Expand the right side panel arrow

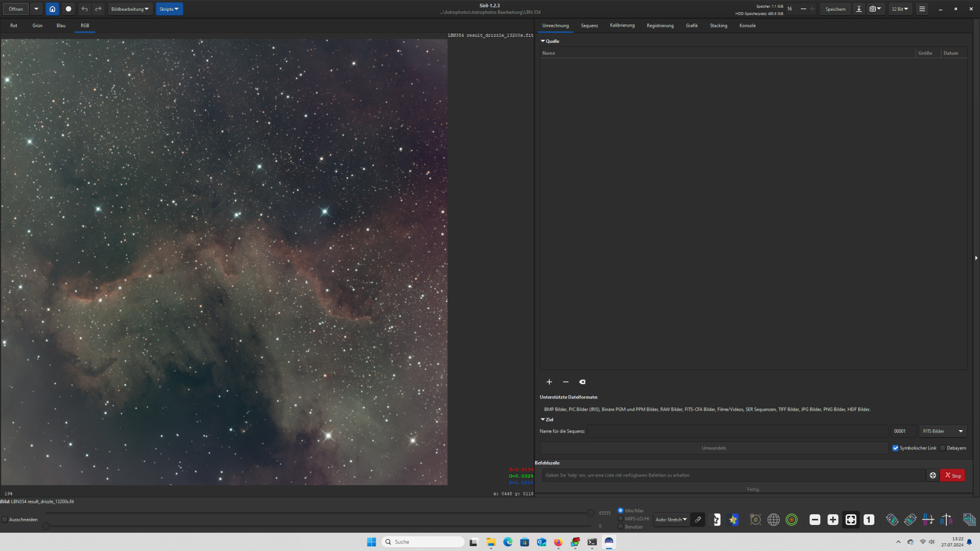pyautogui.click(x=976, y=258)
